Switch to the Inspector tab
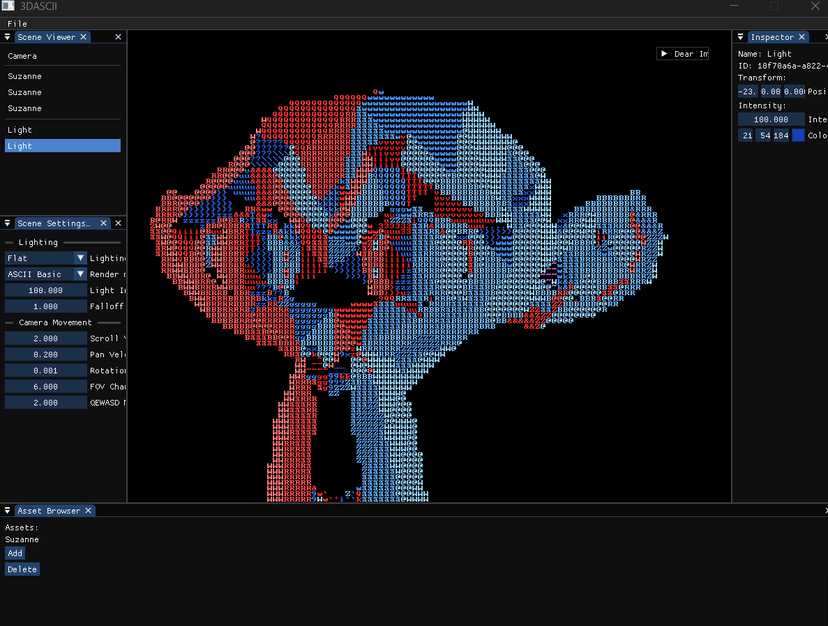828x626 pixels. [x=772, y=37]
